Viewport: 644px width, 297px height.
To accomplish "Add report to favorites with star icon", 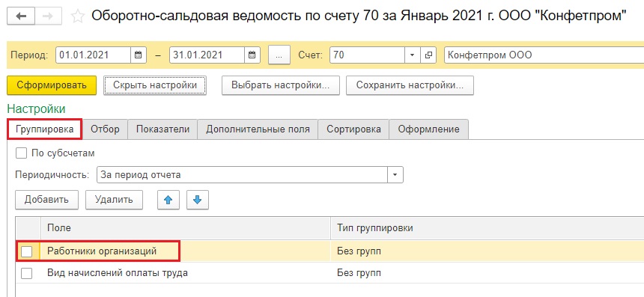I will [78, 16].
